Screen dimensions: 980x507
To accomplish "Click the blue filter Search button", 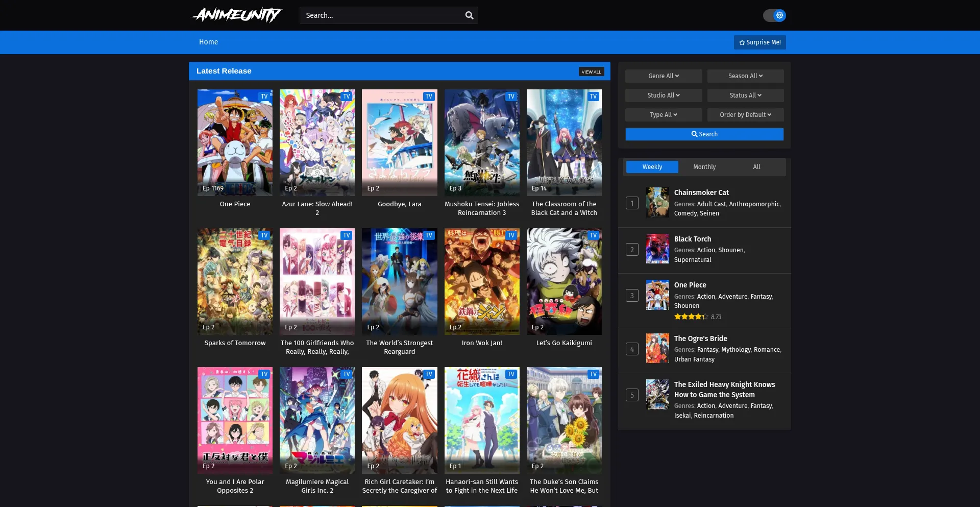I will click(704, 134).
